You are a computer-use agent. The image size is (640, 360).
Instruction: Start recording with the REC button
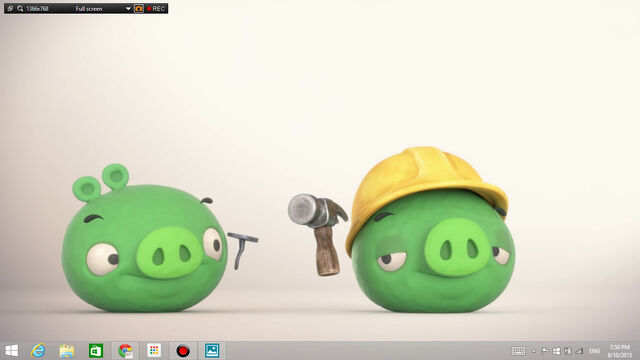156,9
